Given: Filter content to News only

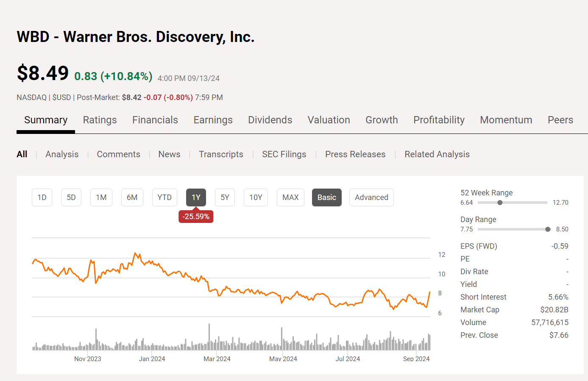Looking at the screenshot, I should [169, 154].
